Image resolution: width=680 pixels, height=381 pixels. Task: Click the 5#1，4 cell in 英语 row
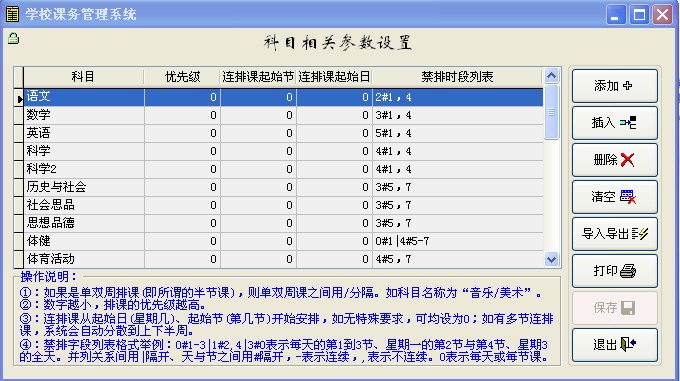click(x=458, y=133)
